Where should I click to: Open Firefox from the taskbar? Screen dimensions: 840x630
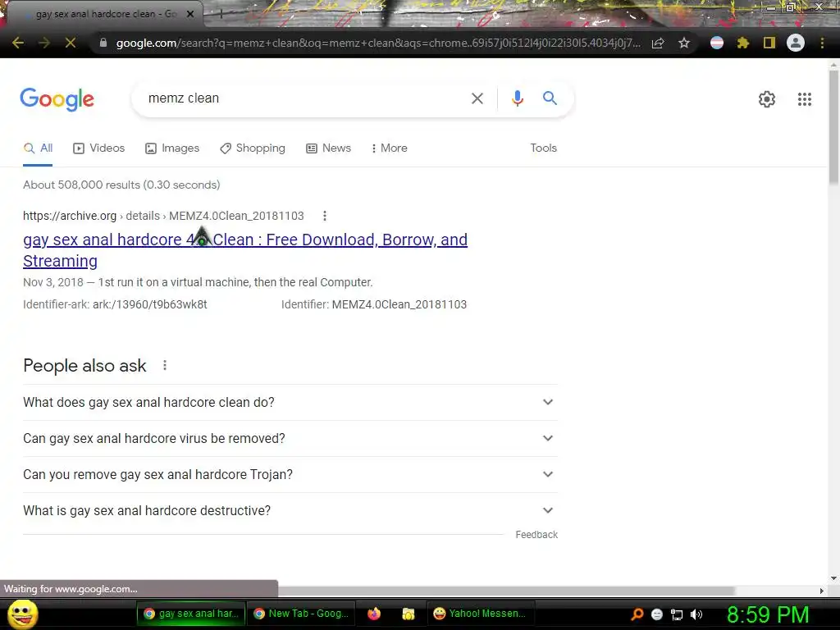tap(374, 614)
